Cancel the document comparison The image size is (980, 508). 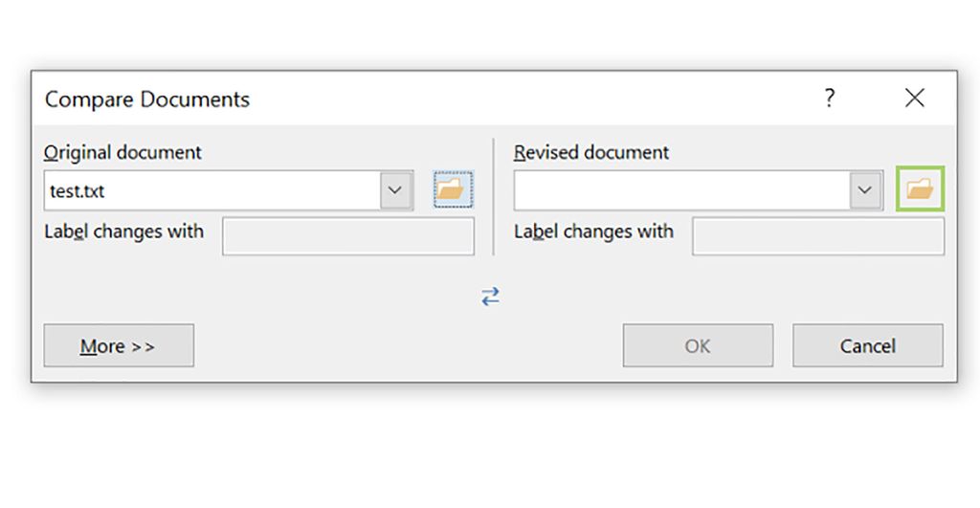coord(867,345)
